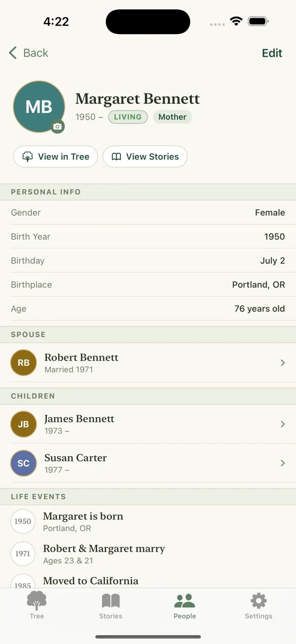The width and height of the screenshot is (296, 644).
Task: Open Edit for Margaret Bennett
Action: [x=272, y=53]
